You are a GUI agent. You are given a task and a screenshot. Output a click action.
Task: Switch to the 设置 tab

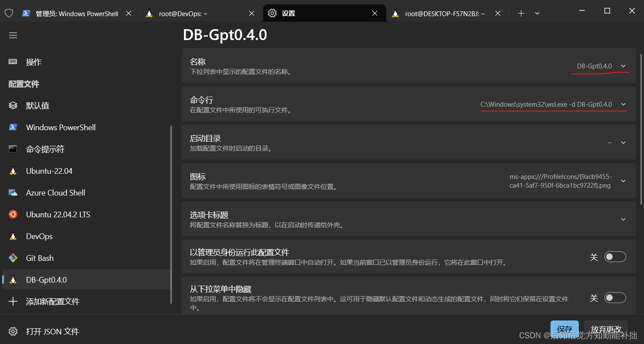[x=324, y=13]
